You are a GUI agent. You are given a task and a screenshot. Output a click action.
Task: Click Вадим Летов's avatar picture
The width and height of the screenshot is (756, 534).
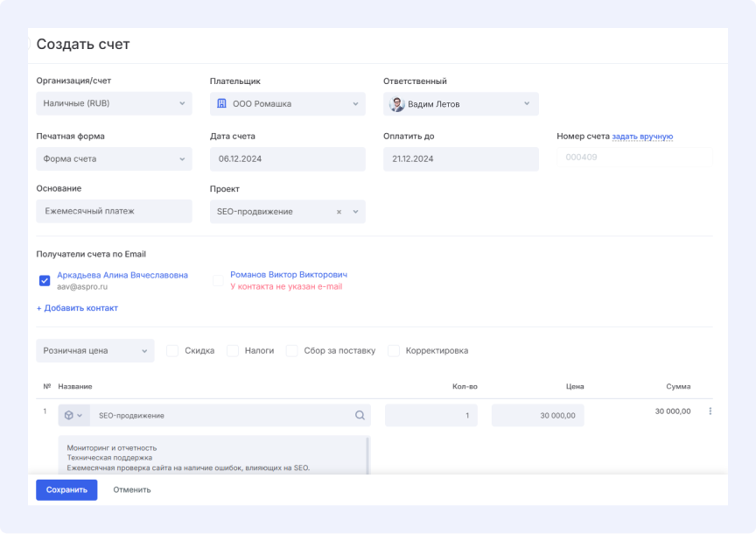tap(397, 104)
